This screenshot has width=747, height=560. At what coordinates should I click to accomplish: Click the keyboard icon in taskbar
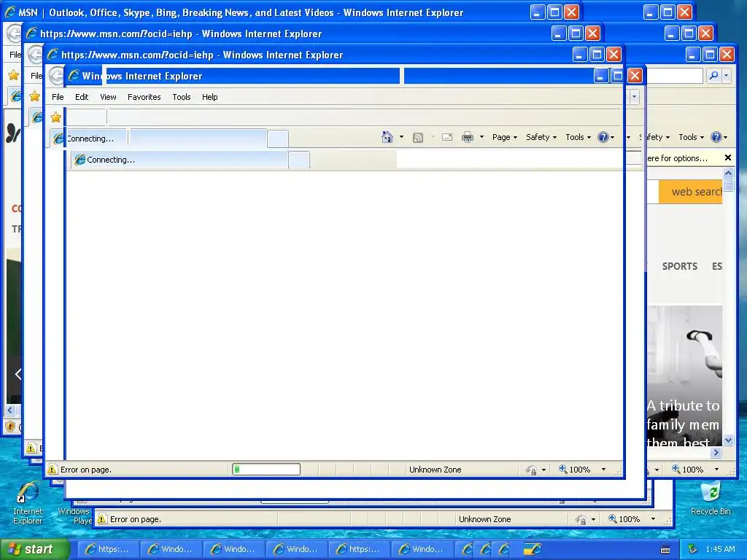pos(665,550)
